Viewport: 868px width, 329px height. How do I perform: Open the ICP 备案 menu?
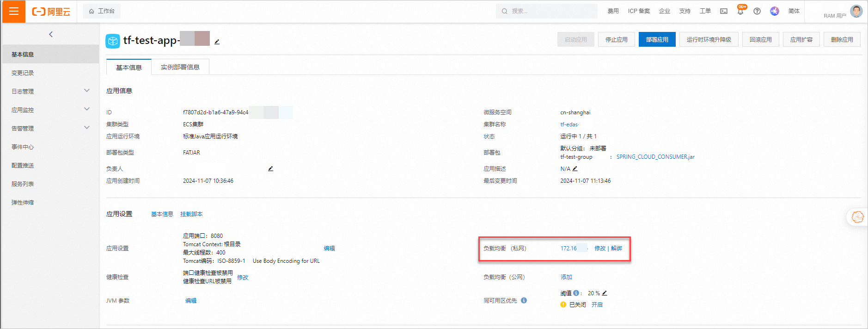click(639, 11)
